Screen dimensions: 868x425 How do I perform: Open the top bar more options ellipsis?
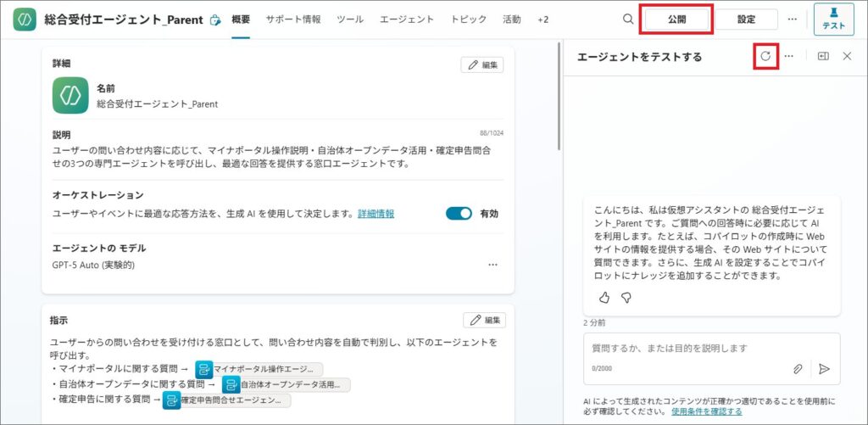[x=792, y=20]
